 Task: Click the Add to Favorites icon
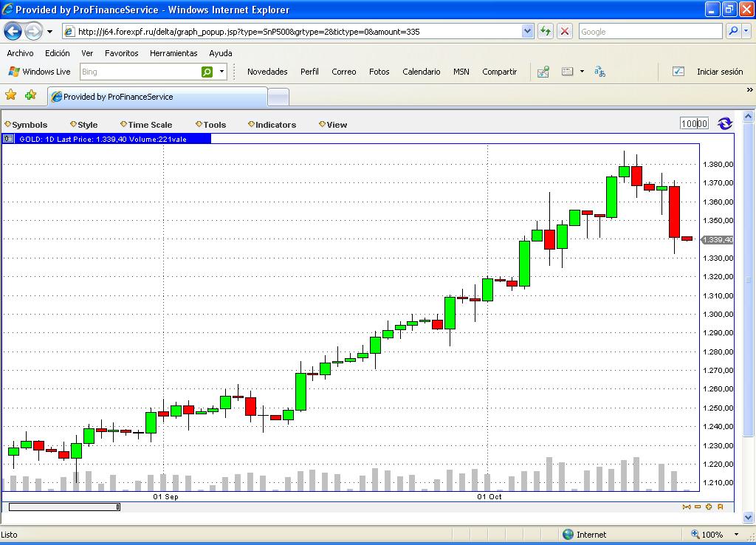[30, 95]
